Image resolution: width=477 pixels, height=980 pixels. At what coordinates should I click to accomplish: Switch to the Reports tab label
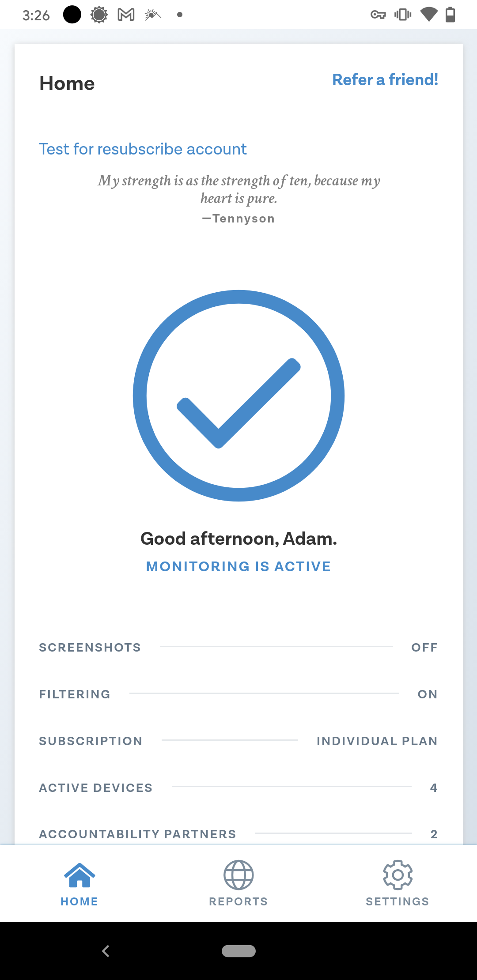tap(238, 901)
